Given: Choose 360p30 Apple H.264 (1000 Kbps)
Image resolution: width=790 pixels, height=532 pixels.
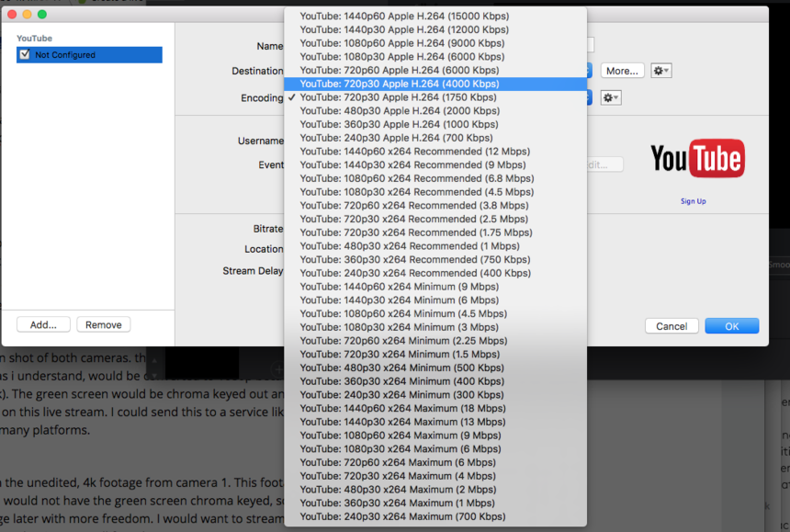Looking at the screenshot, I should 435,124.
